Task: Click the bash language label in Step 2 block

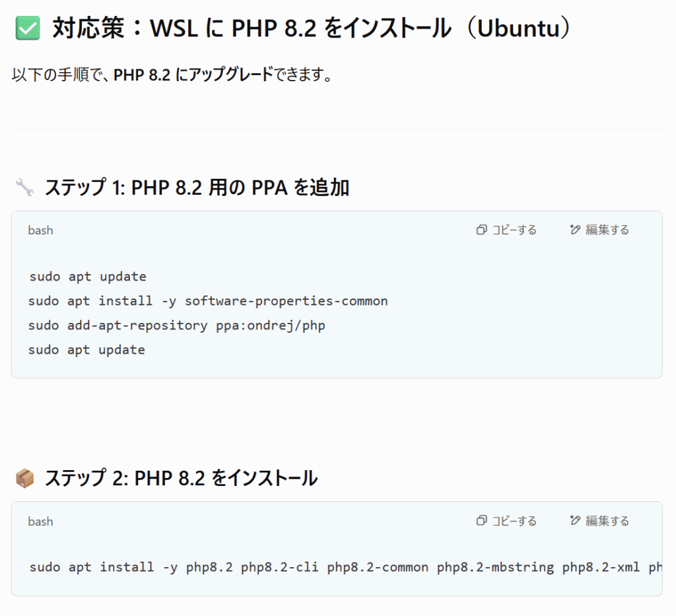Action: point(40,521)
